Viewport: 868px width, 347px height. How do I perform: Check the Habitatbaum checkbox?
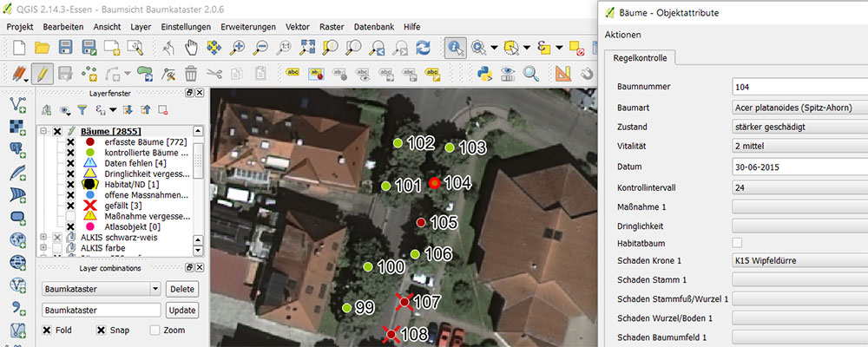(x=737, y=242)
